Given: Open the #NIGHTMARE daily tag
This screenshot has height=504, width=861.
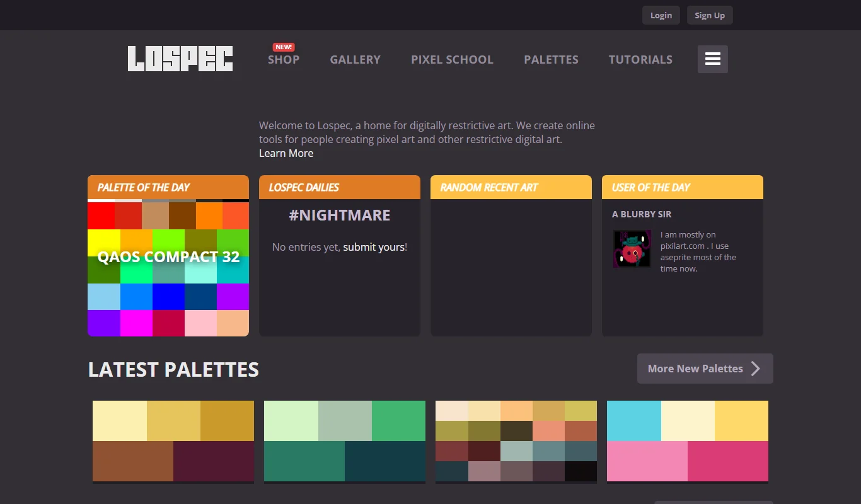Looking at the screenshot, I should pos(340,215).
